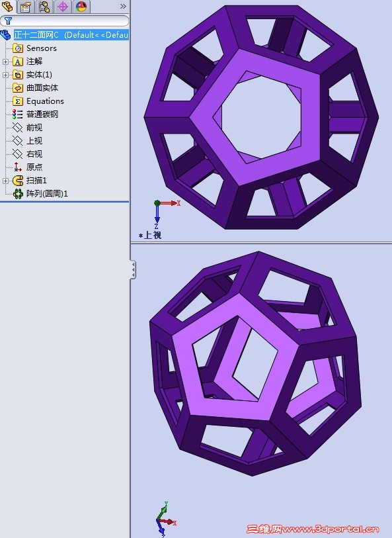Select the 阵列(圆周)1 circular pattern feature

coord(47,193)
